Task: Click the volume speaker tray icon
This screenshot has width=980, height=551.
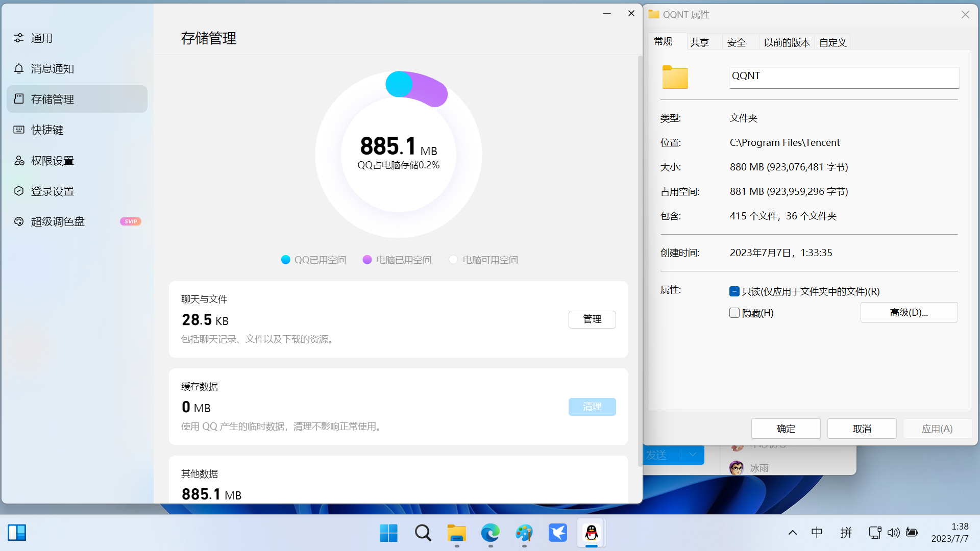Action: click(x=893, y=533)
